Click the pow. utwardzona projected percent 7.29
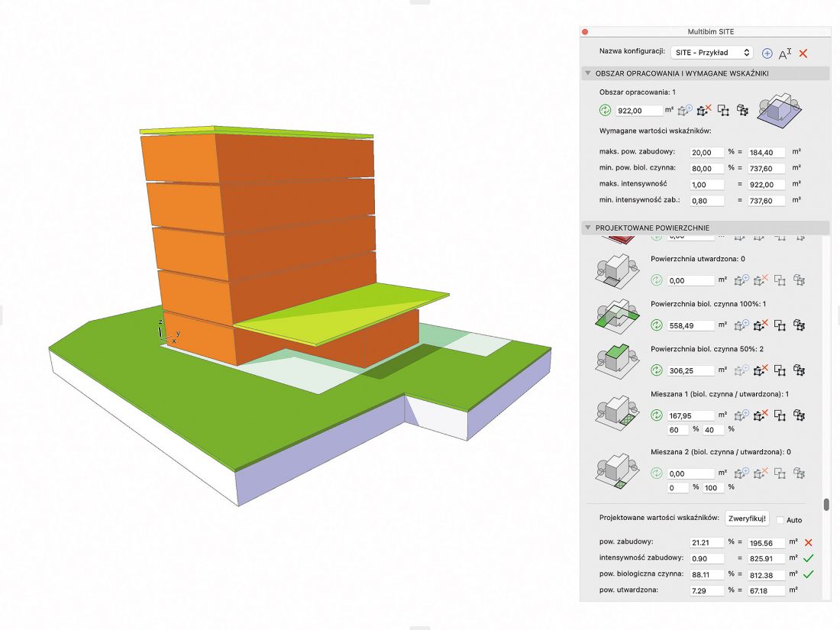The height and width of the screenshot is (630, 840). (706, 591)
